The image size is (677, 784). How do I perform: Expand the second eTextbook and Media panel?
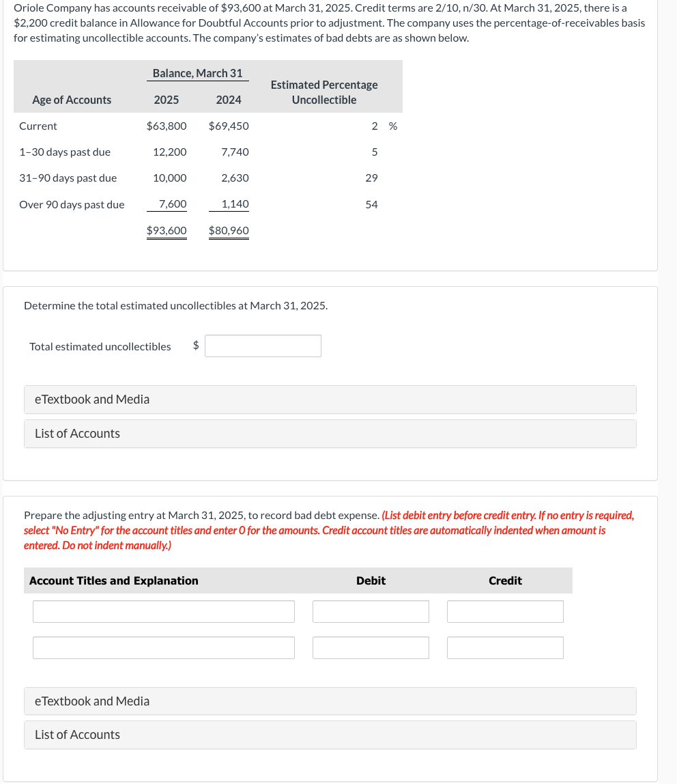click(92, 701)
